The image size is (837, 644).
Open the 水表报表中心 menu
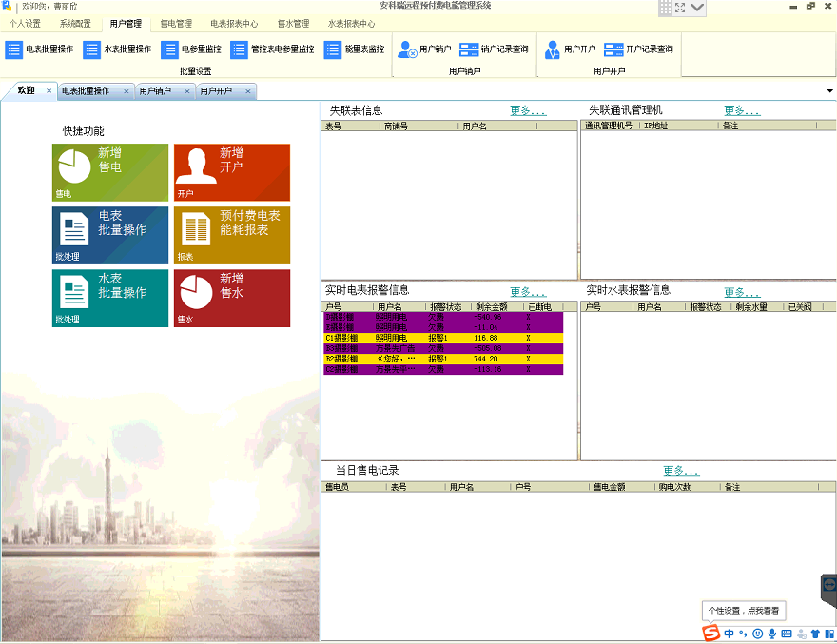(351, 24)
